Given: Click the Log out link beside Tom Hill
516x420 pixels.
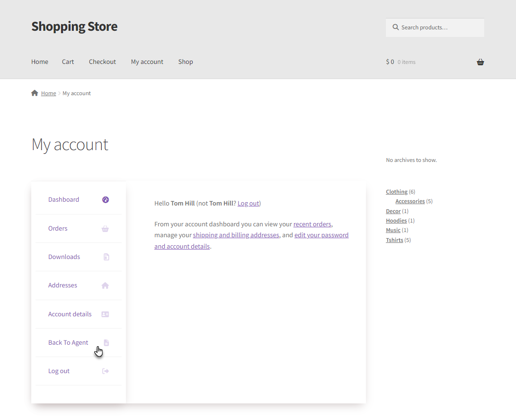Looking at the screenshot, I should click(x=248, y=204).
